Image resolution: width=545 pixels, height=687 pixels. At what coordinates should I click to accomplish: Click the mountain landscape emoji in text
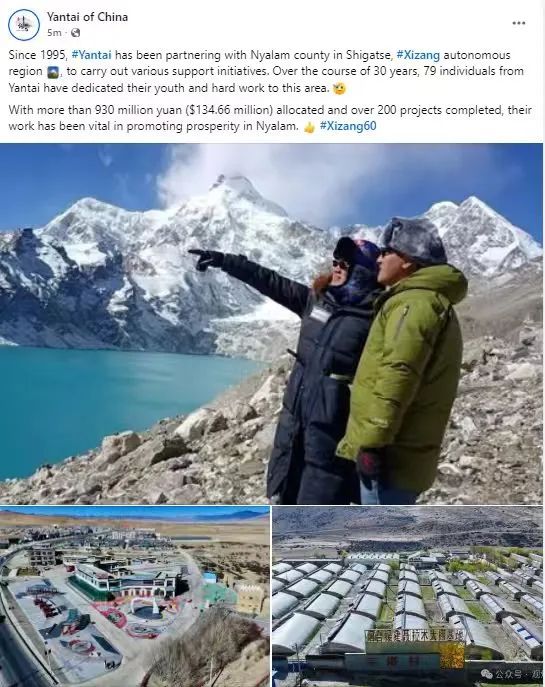53,72
